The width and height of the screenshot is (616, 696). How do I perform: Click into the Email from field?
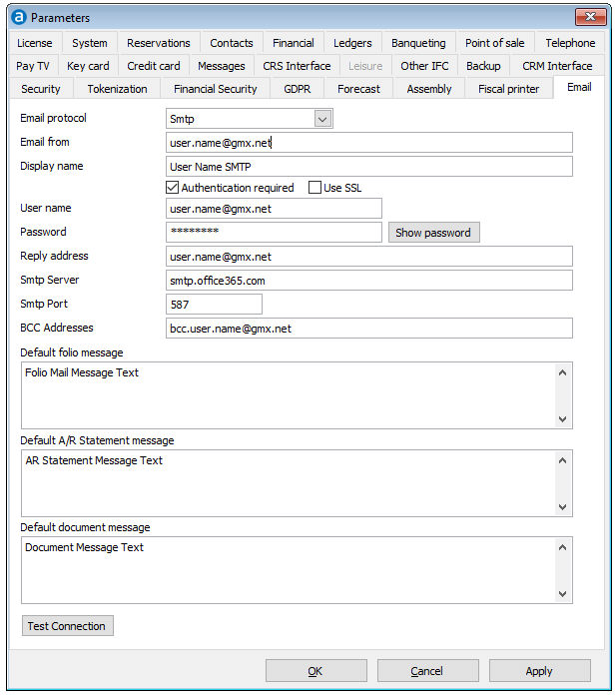tap(369, 143)
